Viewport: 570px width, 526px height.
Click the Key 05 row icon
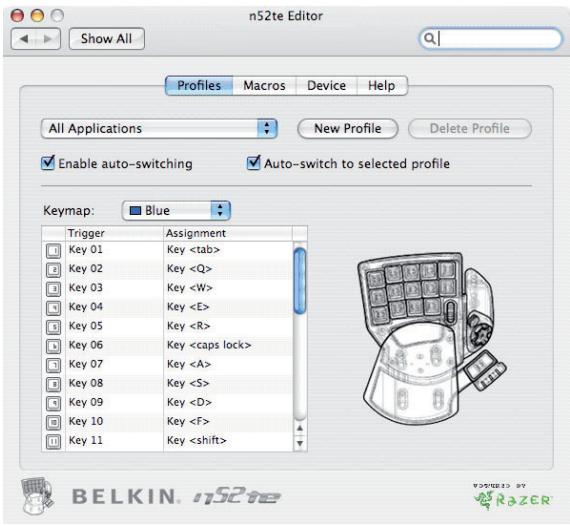(54, 327)
